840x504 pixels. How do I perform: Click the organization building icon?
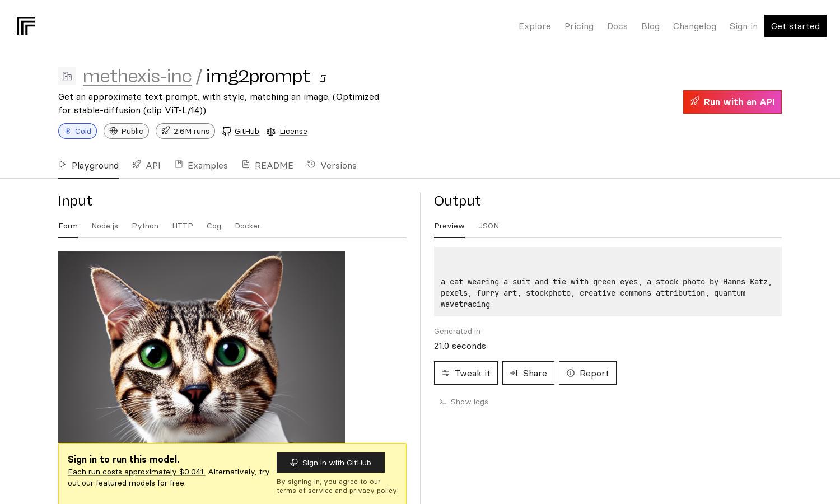pyautogui.click(x=67, y=76)
